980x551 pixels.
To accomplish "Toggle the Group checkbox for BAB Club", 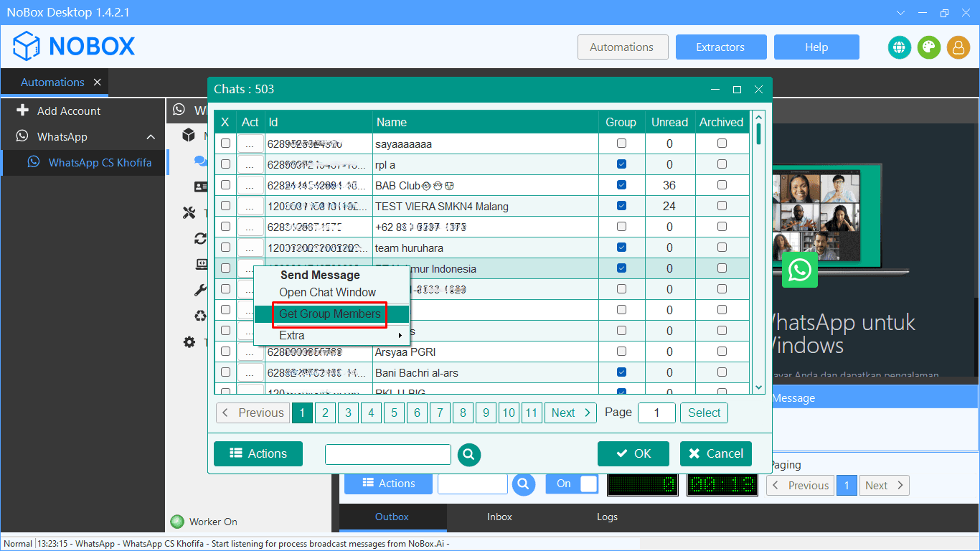I will pyautogui.click(x=621, y=184).
